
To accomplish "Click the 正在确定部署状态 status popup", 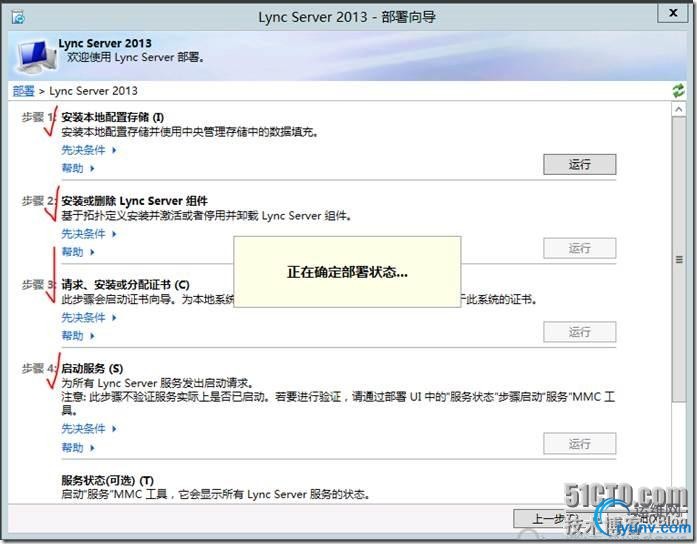I will [347, 272].
